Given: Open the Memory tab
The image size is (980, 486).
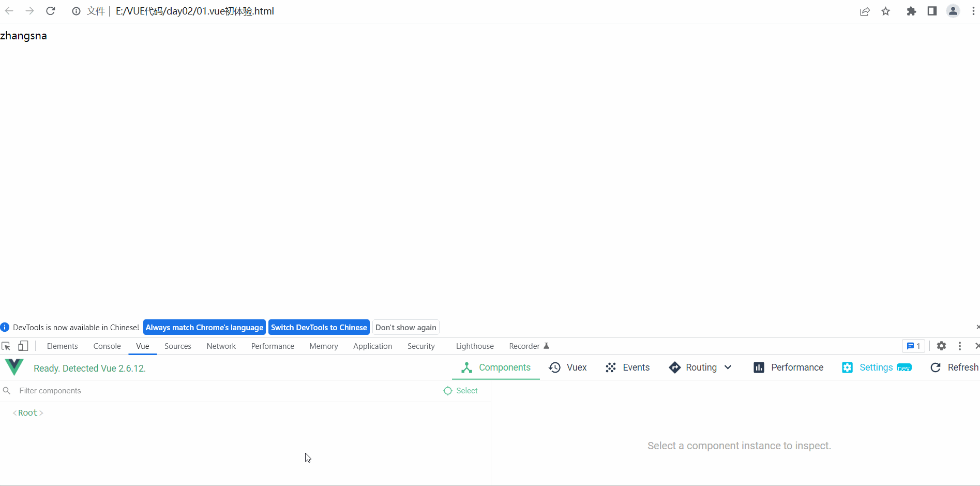Looking at the screenshot, I should pyautogui.click(x=324, y=346).
